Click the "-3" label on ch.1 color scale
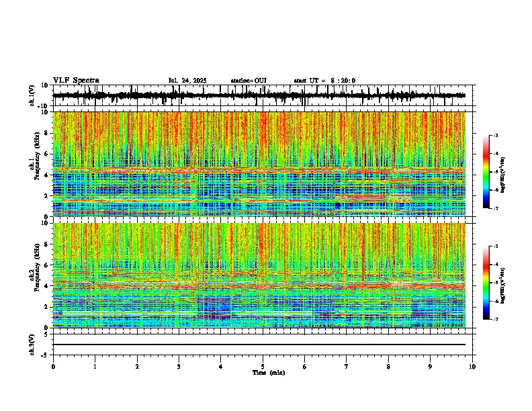This screenshot has width=532, height=411. coord(496,135)
